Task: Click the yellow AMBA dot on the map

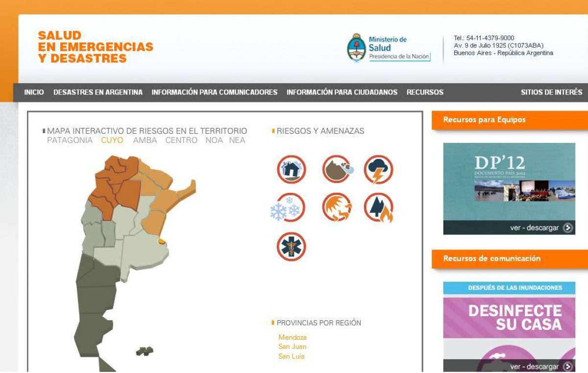Action: [161, 241]
